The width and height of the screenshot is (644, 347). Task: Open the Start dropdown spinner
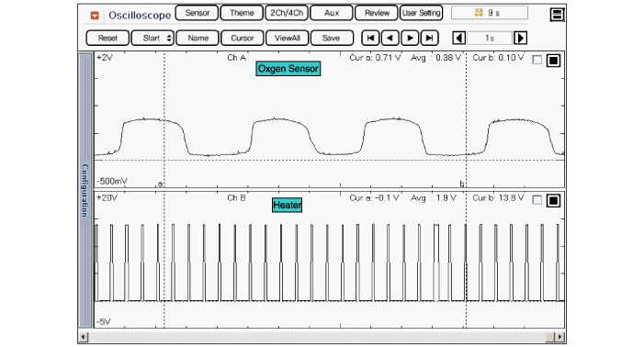(169, 39)
